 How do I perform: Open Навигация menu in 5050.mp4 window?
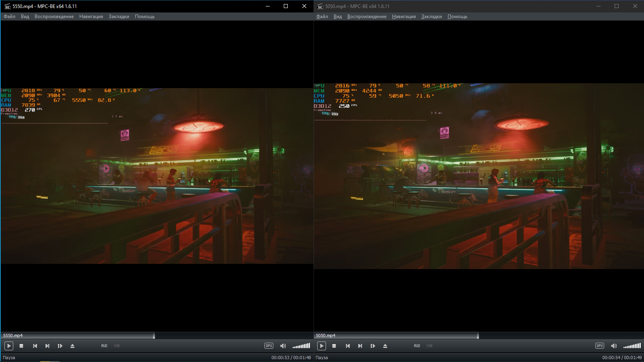pos(404,16)
